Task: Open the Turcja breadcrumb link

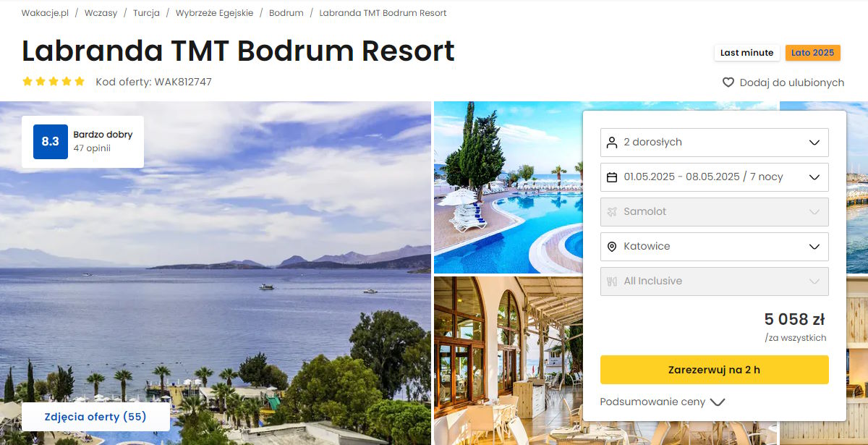Action: [146, 13]
